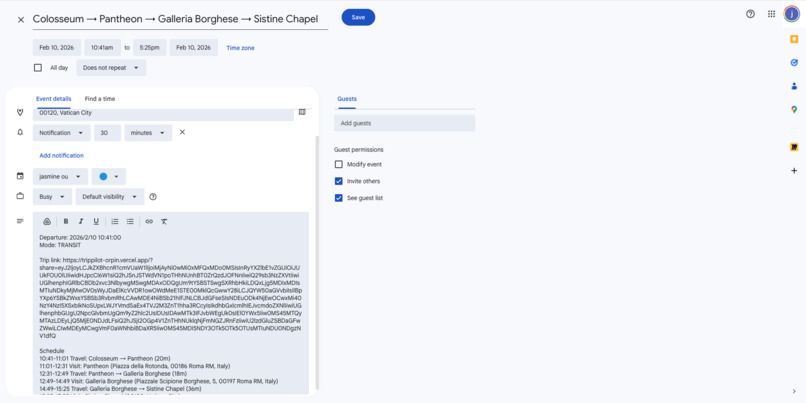This screenshot has width=806, height=403.
Task: Click '10:41-11:01 Travel: Colosseum → Pantheon' line
Action: pos(105,358)
